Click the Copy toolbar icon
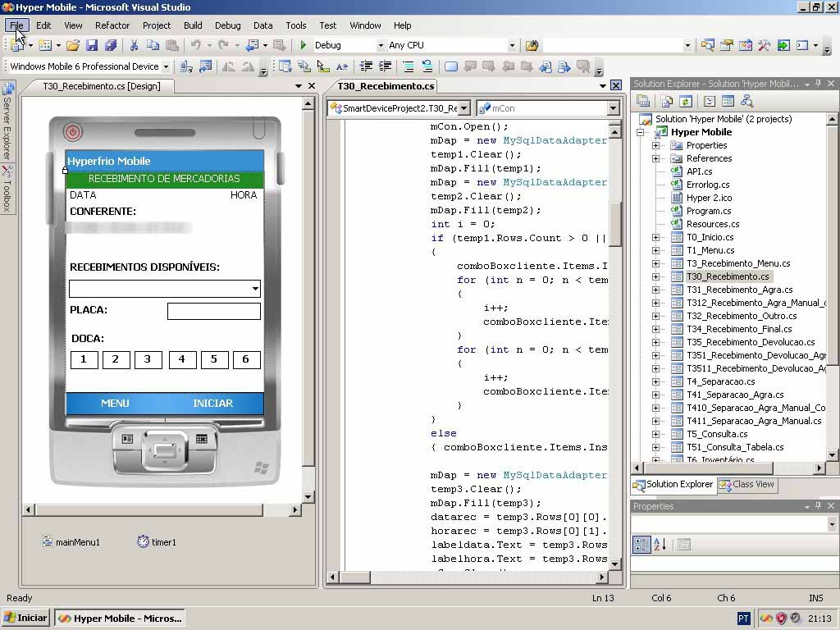Image resolution: width=840 pixels, height=630 pixels. click(x=153, y=46)
